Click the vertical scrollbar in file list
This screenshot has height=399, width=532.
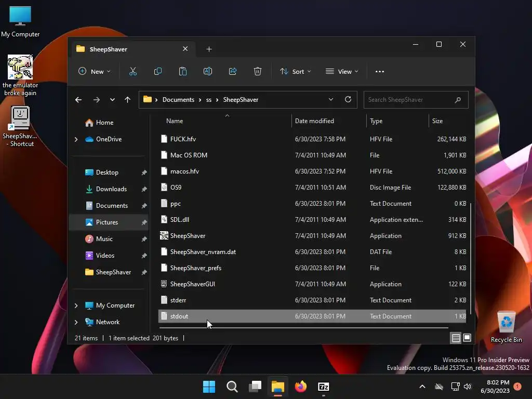[x=470, y=258]
